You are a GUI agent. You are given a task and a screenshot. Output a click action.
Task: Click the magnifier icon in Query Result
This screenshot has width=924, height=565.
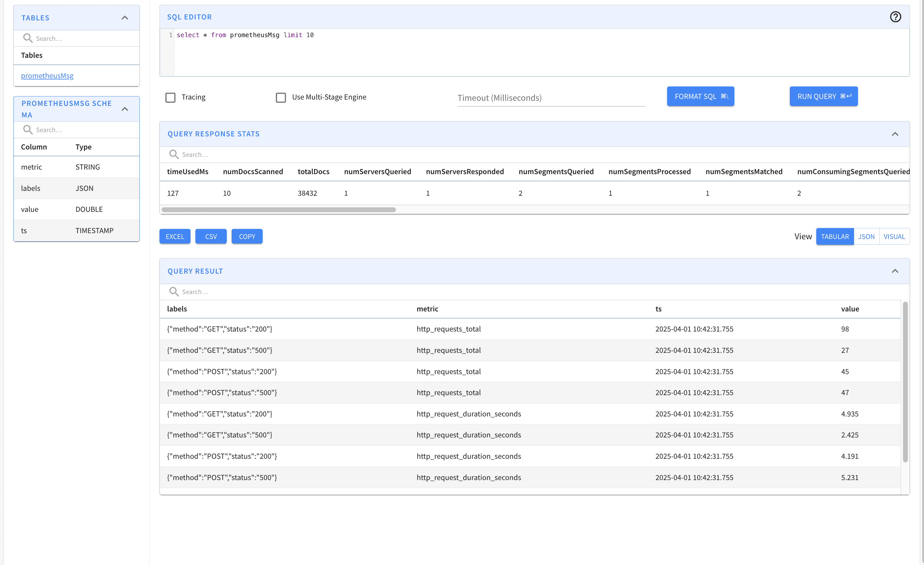tap(173, 292)
